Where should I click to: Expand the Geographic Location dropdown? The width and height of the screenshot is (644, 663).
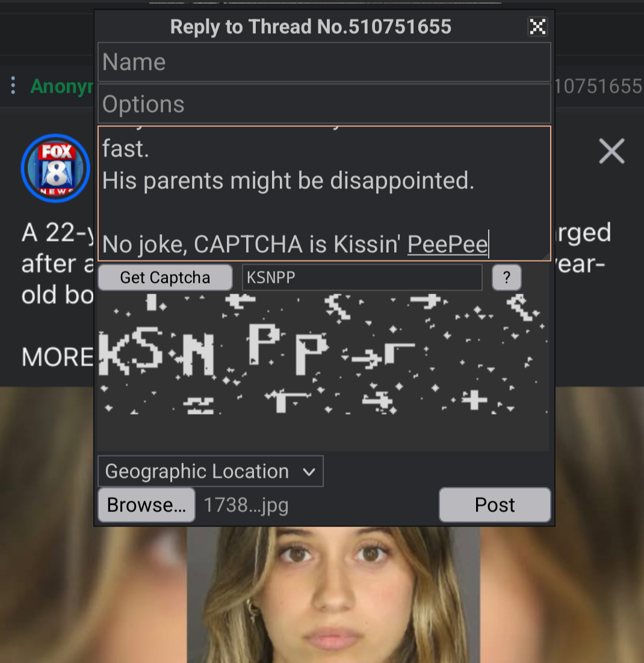coord(211,471)
